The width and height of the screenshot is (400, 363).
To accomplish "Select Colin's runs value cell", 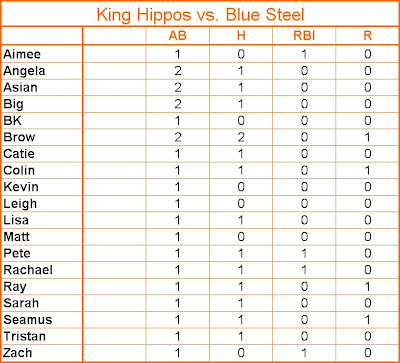I will click(367, 170).
